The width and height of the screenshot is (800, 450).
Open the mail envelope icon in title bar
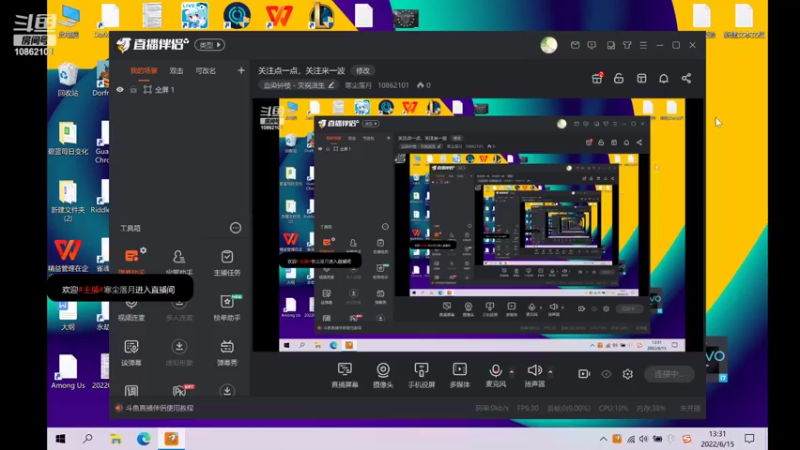click(x=575, y=45)
